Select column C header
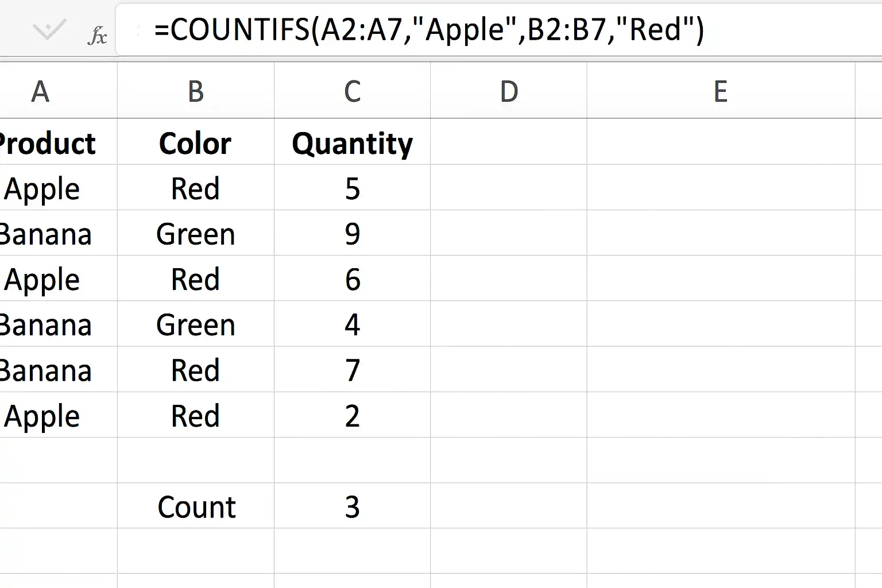The image size is (882, 588). pyautogui.click(x=352, y=91)
